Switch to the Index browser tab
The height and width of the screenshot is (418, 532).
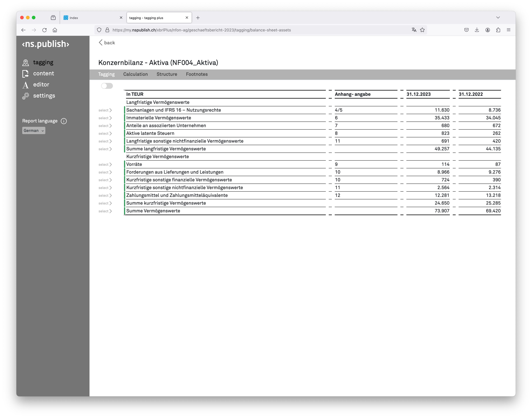coord(74,18)
